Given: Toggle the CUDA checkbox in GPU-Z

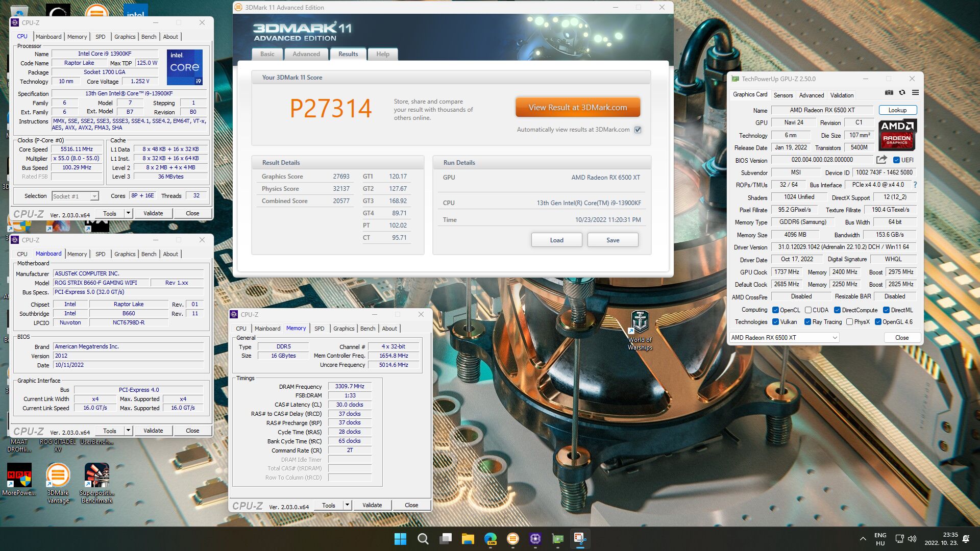Looking at the screenshot, I should tap(808, 310).
